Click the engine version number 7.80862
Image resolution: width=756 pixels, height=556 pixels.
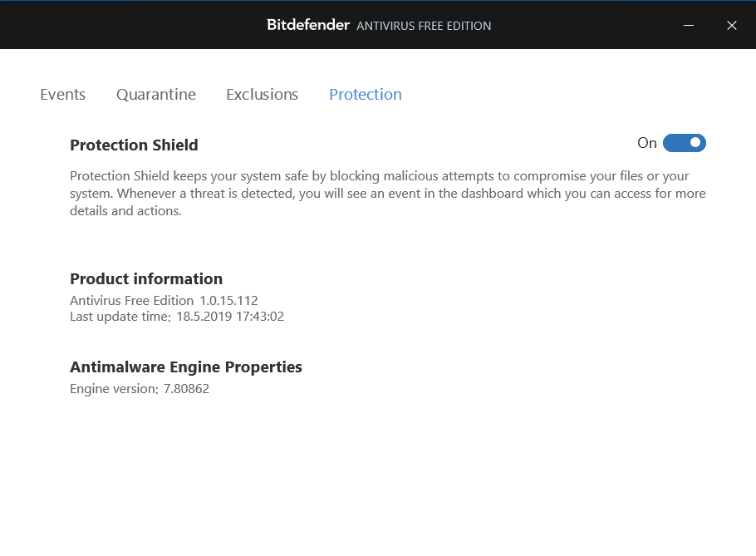[x=186, y=388]
